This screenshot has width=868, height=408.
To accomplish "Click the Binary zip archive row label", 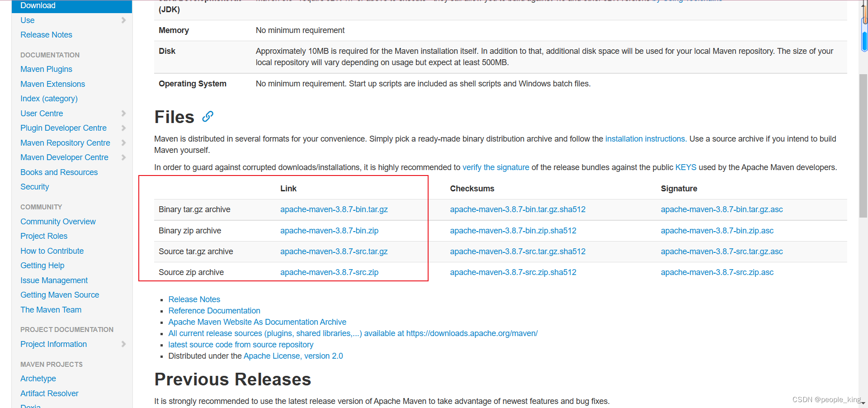I will click(190, 231).
